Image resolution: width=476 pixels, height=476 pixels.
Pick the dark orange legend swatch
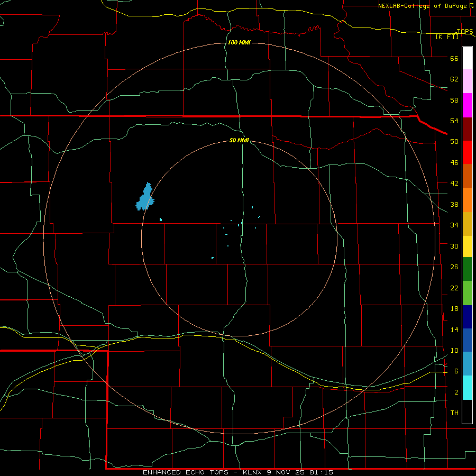[467, 176]
